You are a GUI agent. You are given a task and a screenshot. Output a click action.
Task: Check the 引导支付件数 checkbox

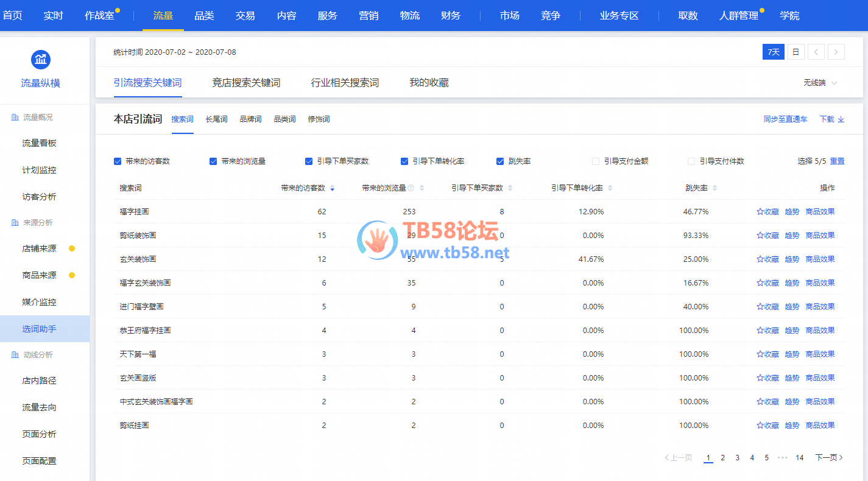[691, 161]
